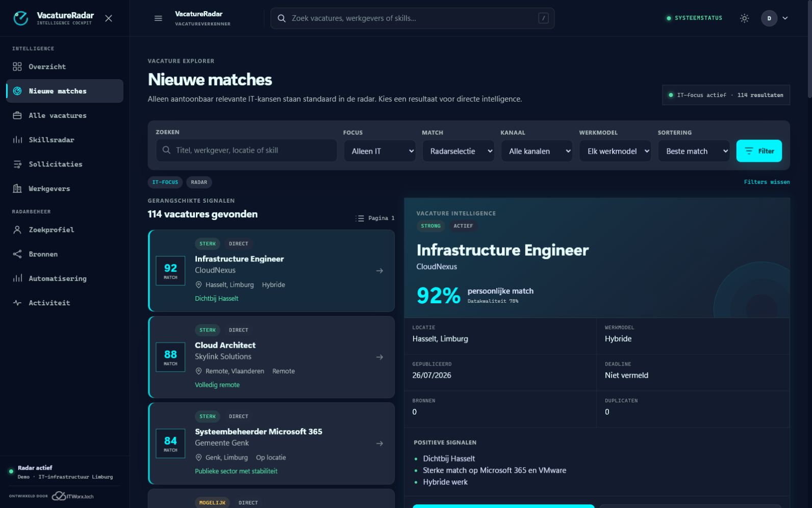Switch theme using the sun icon

pyautogui.click(x=745, y=18)
